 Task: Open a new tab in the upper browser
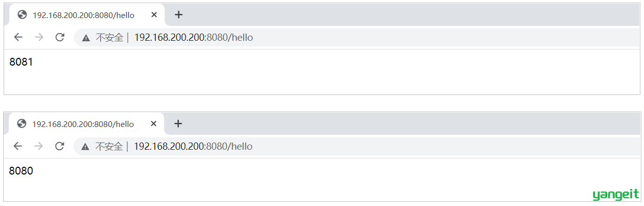coord(178,15)
